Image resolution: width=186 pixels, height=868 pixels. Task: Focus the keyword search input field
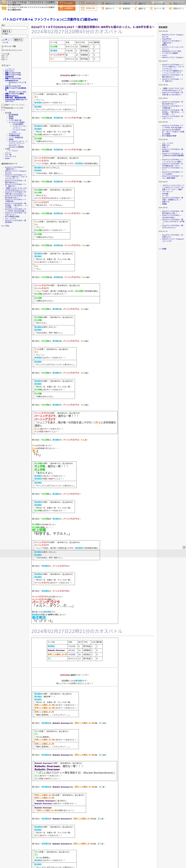14,28
